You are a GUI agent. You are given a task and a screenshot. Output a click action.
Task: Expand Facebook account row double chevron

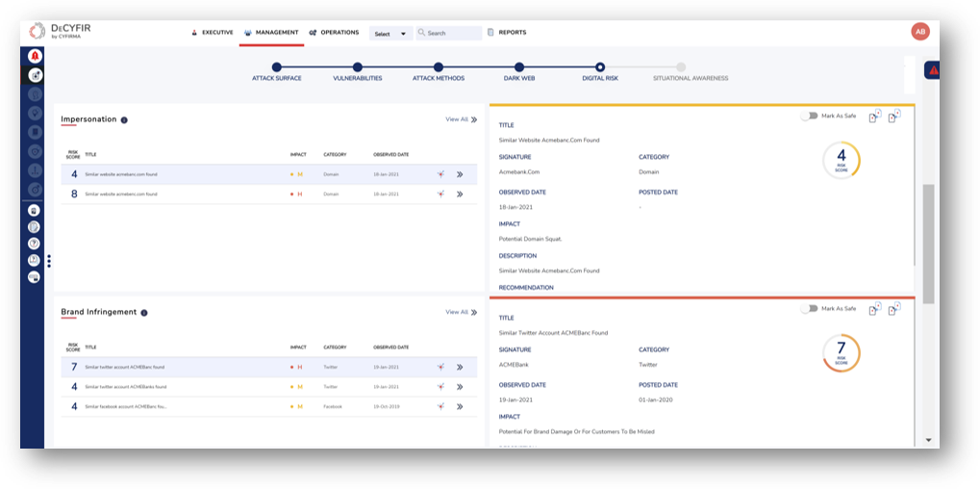460,406
